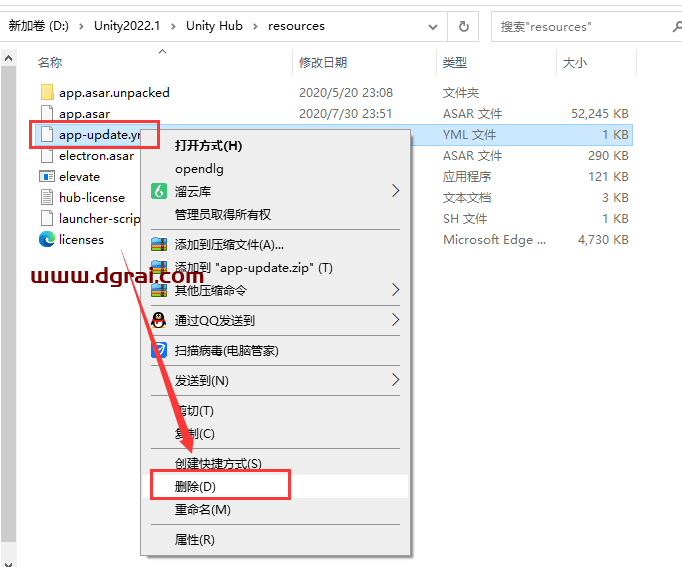Click the 52,245 KB size cell

pyautogui.click(x=600, y=113)
